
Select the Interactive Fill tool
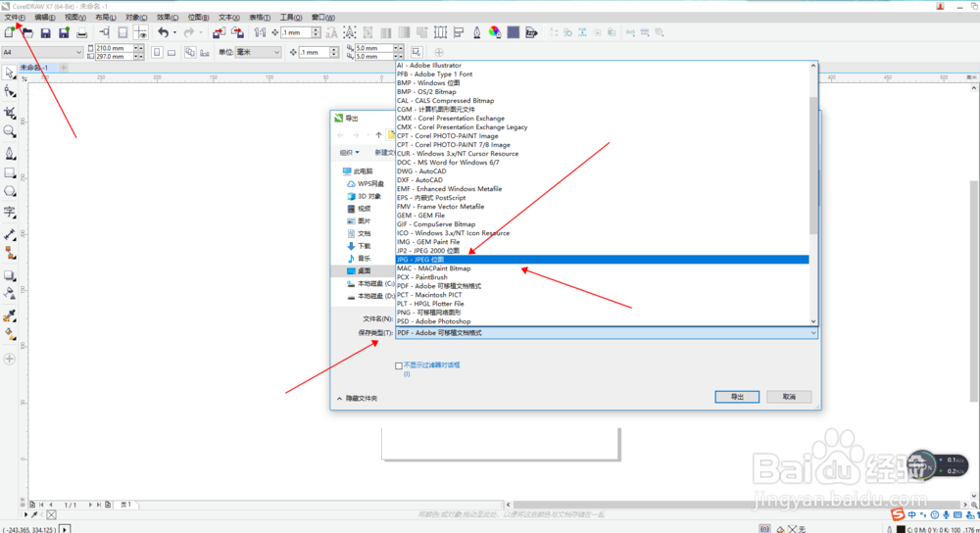coord(10,334)
